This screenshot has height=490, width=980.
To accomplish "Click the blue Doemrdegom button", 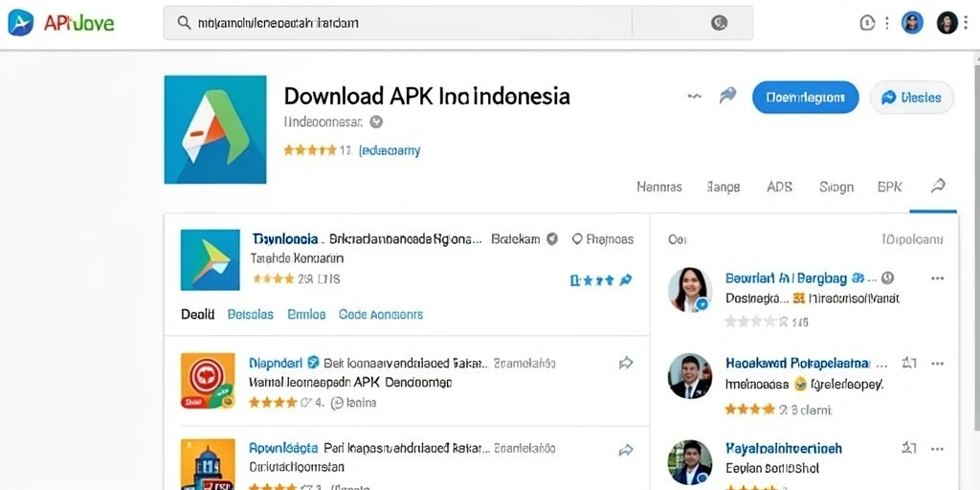I will click(x=805, y=98).
